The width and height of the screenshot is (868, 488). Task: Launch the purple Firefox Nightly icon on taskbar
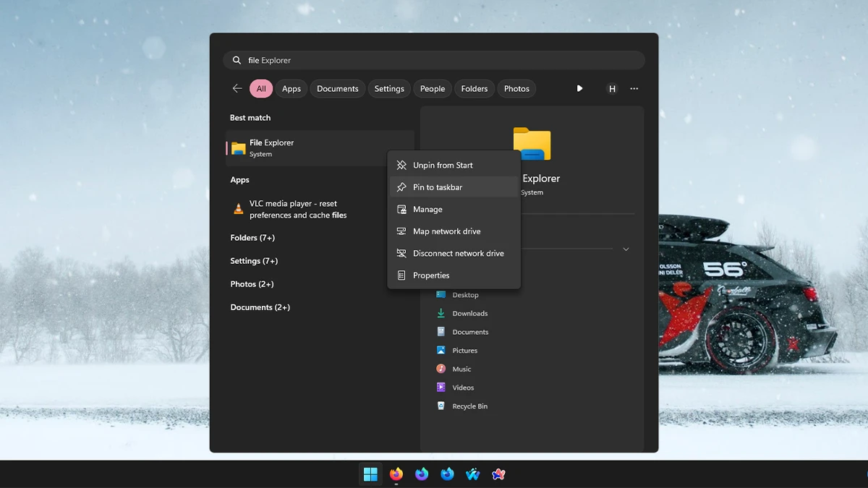(x=422, y=474)
